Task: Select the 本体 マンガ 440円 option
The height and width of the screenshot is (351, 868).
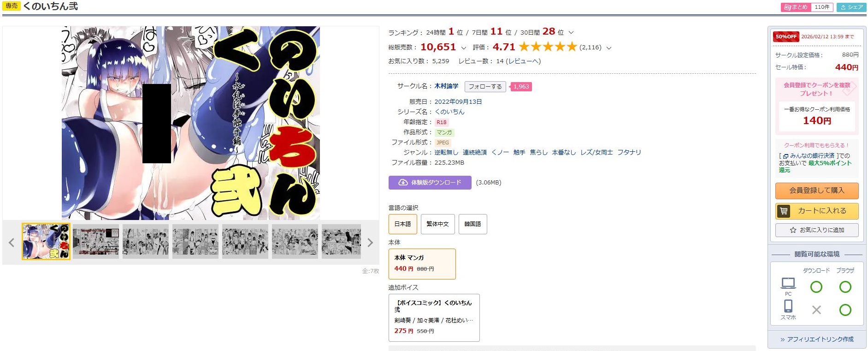Action: click(422, 264)
